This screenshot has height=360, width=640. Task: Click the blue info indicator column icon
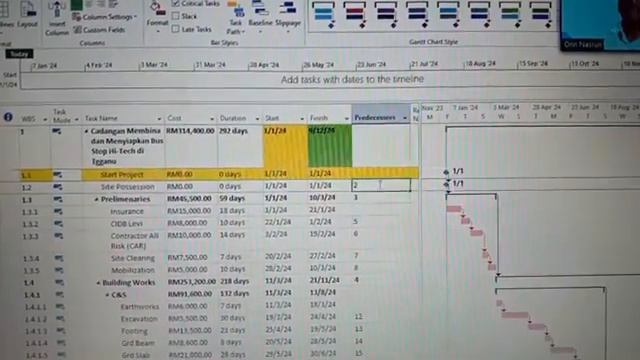[x=8, y=117]
